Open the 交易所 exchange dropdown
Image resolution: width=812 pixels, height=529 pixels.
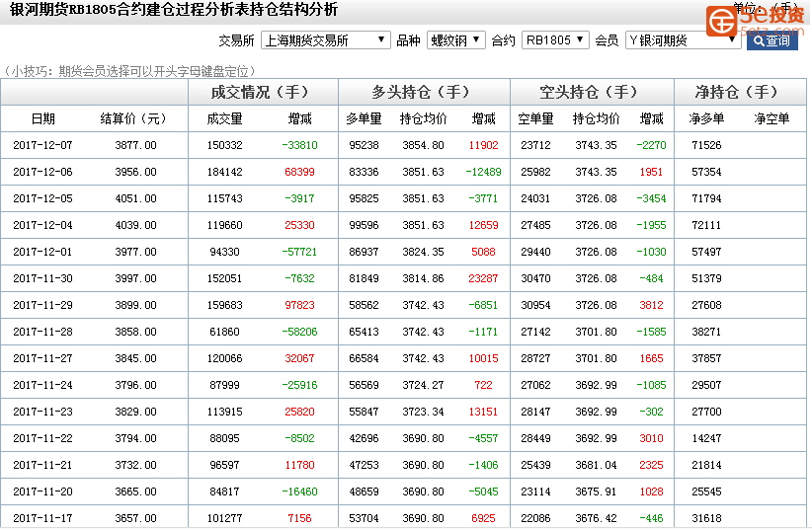325,40
